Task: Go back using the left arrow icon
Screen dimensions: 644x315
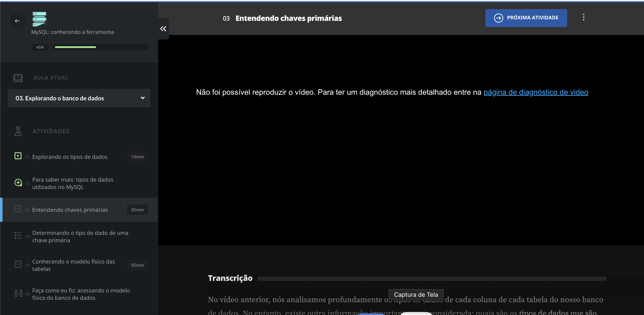Action: tap(17, 21)
